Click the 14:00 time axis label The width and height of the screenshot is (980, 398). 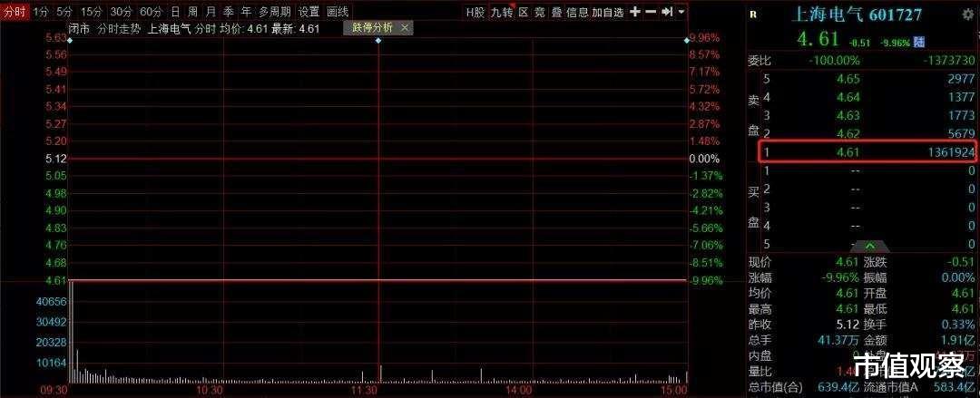(519, 390)
